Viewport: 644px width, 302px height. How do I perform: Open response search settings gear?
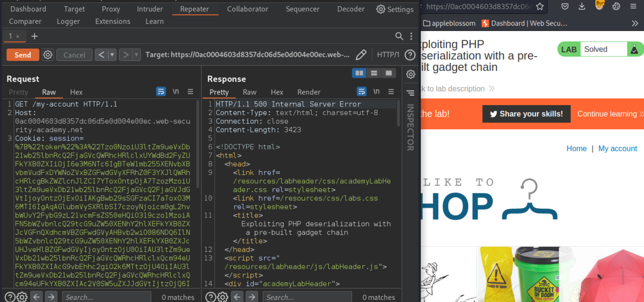click(x=223, y=297)
